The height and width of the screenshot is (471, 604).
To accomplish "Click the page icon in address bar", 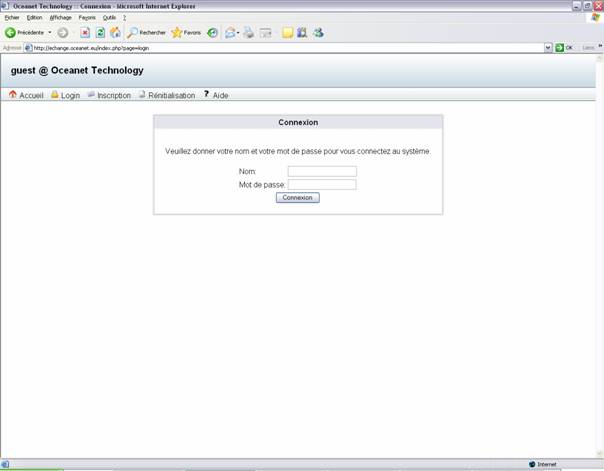I will coord(28,48).
